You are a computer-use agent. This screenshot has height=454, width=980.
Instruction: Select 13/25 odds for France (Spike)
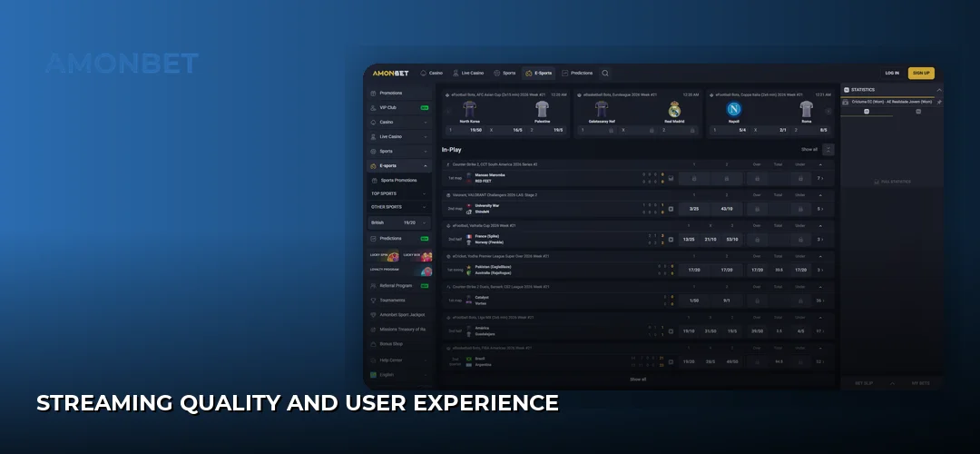pos(689,240)
